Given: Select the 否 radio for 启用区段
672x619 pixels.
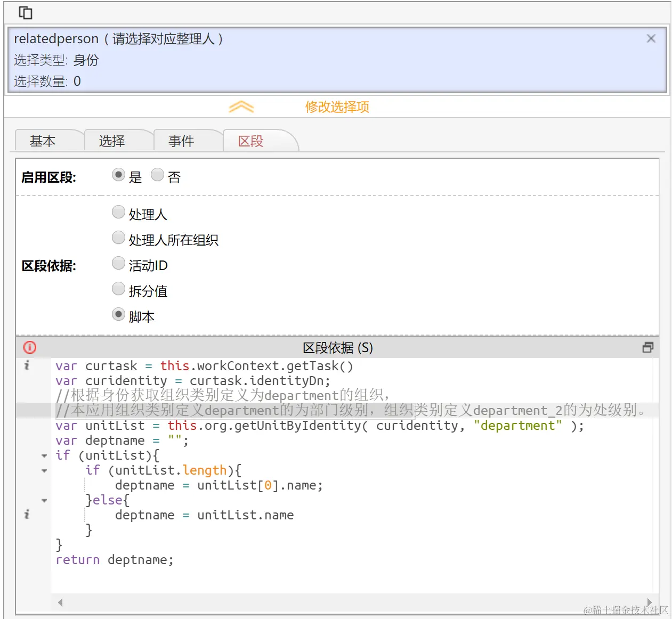Looking at the screenshot, I should click(158, 174).
